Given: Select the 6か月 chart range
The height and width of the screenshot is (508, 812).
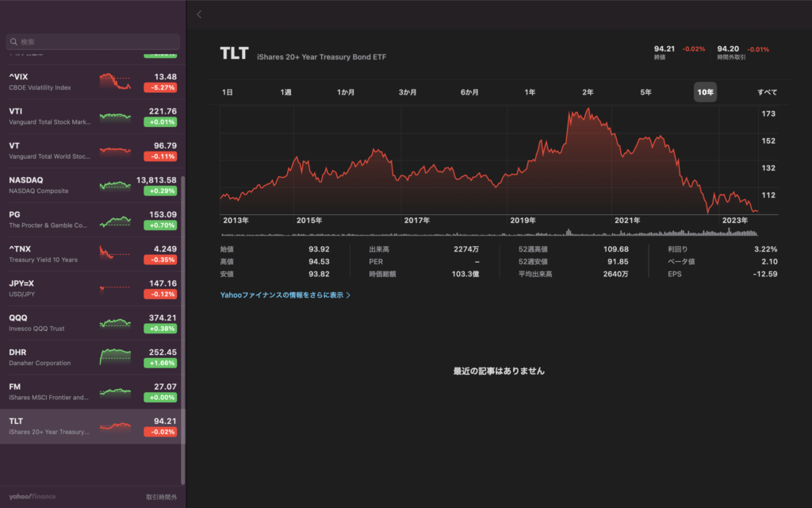Looking at the screenshot, I should coord(469,92).
